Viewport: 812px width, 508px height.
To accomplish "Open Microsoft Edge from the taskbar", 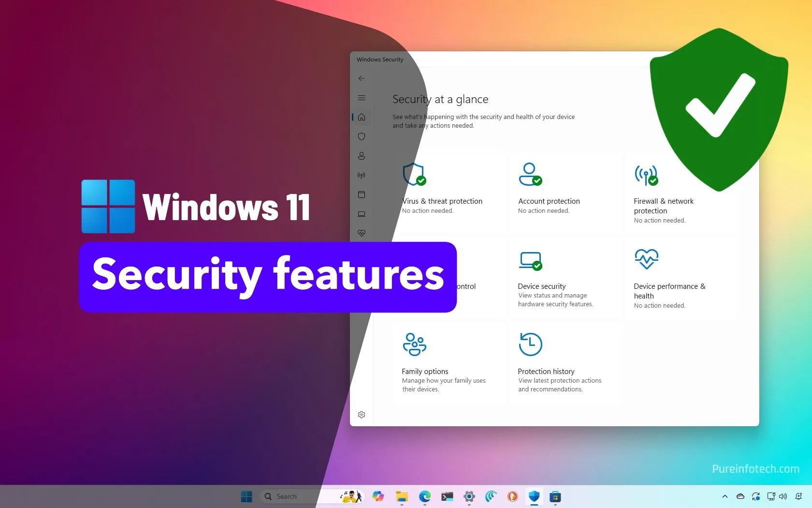I will tap(424, 496).
